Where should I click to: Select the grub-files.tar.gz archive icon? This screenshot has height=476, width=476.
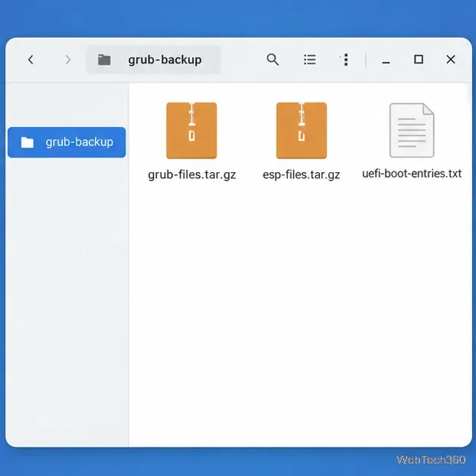pos(191,131)
